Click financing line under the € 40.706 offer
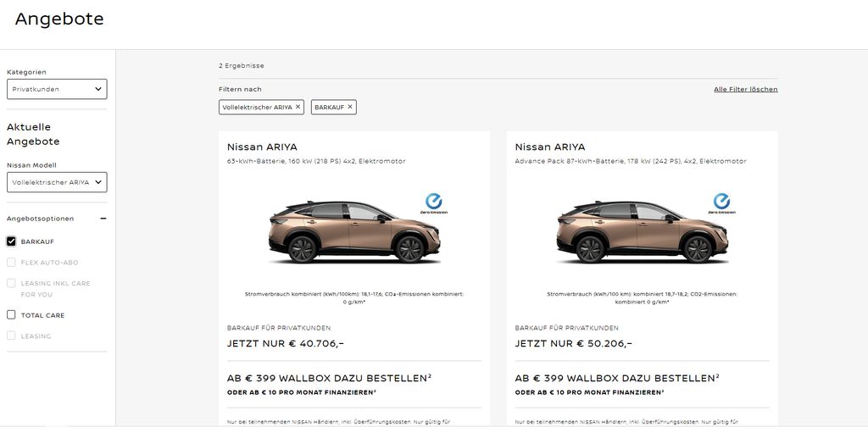Screen dimensions: 868x427 point(302,392)
